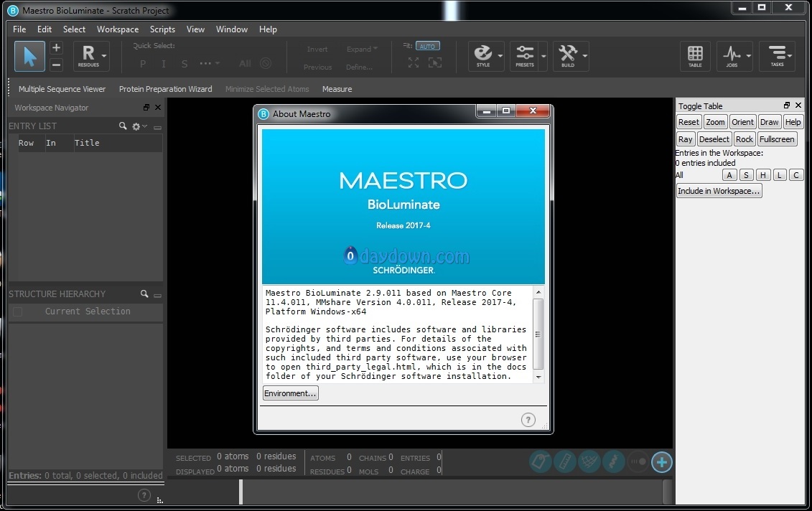Click the Build tools icon
Image resolution: width=812 pixels, height=511 pixels.
(568, 55)
